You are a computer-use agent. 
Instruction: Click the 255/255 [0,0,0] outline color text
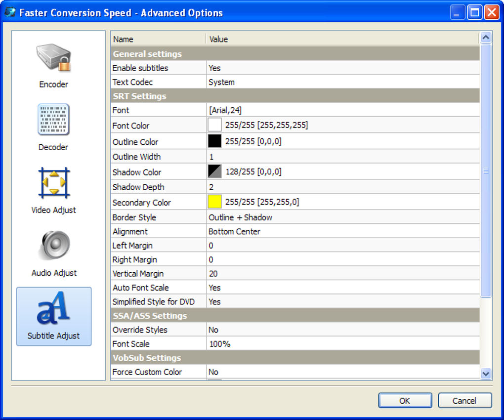point(253,141)
